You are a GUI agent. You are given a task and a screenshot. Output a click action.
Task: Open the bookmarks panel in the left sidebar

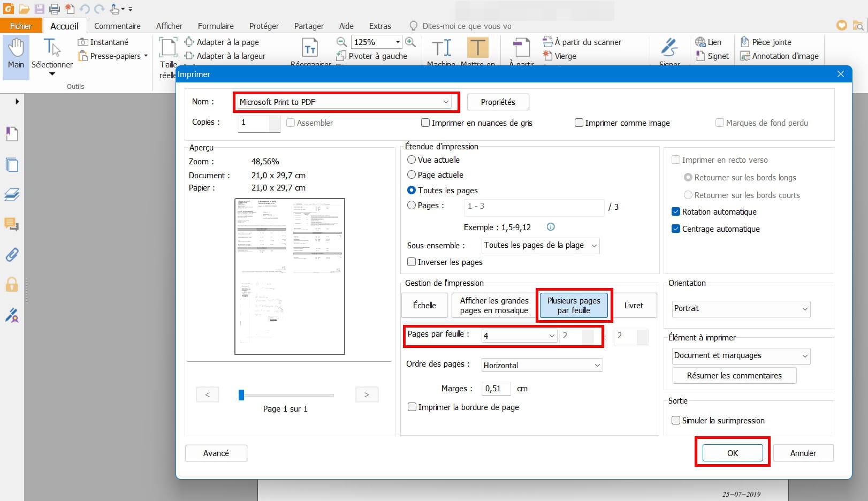click(12, 134)
